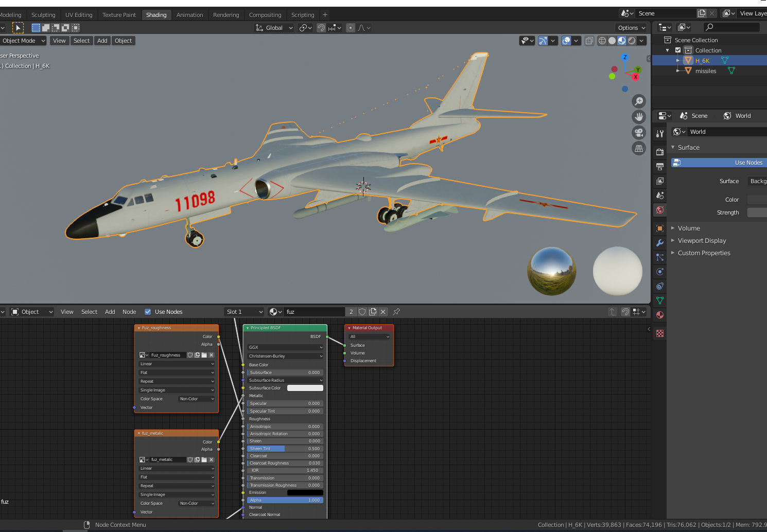
Task: Toggle viewport gizmos button
Action: [543, 41]
